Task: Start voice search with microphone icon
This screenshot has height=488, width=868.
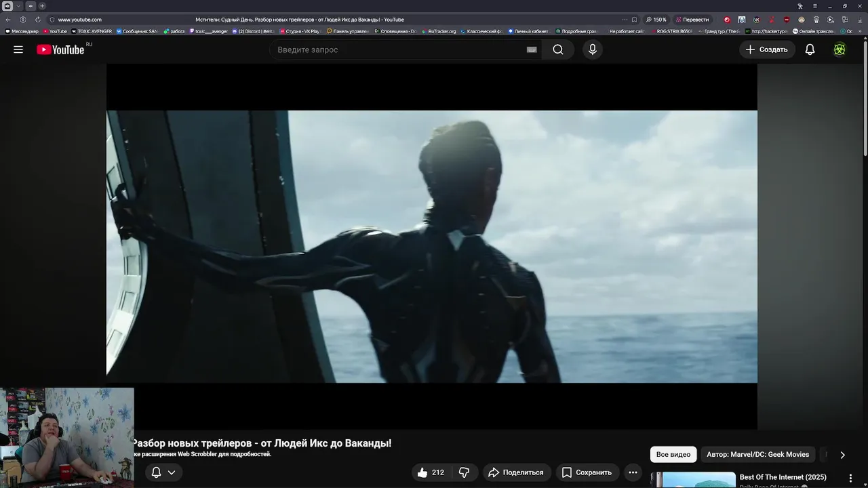Action: (592, 49)
